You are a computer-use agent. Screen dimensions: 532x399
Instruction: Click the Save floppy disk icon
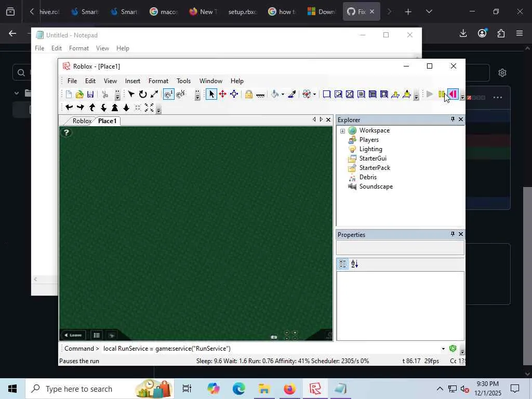click(x=90, y=95)
